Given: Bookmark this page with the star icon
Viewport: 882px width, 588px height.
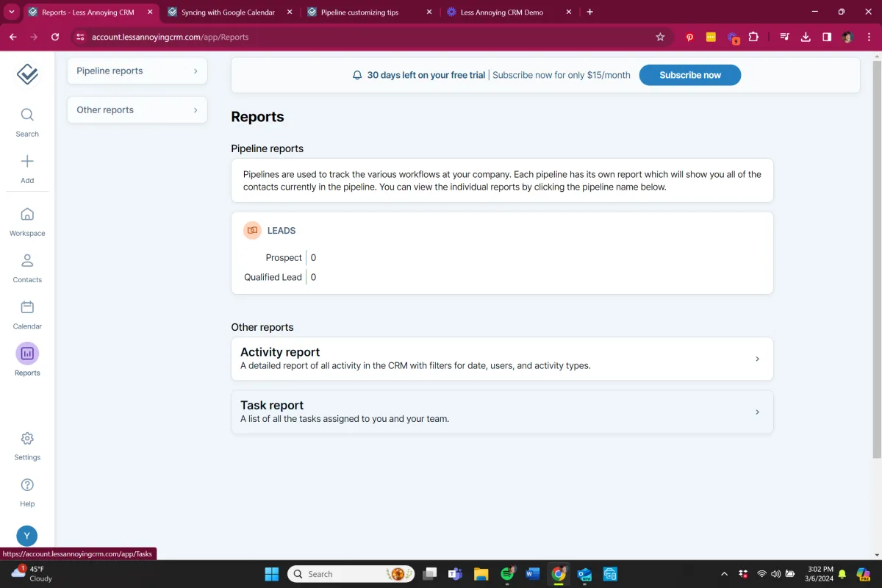Looking at the screenshot, I should click(x=660, y=37).
